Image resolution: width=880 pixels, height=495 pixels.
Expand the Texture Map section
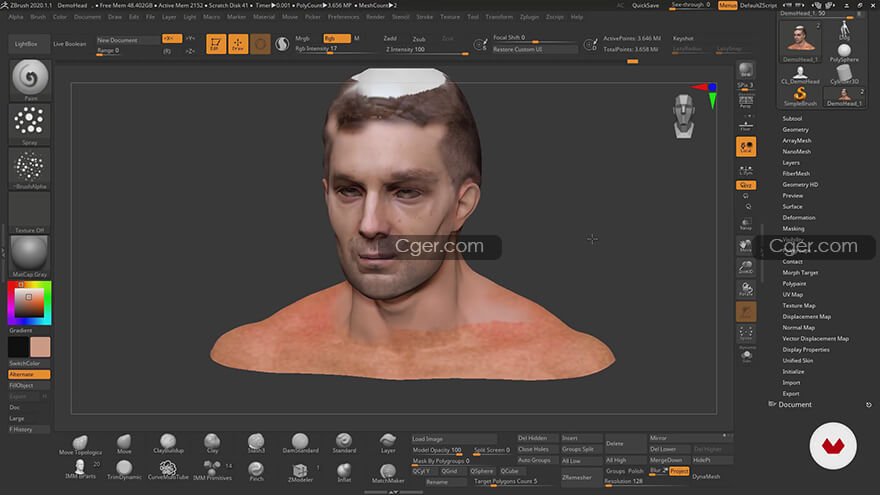[x=799, y=306]
